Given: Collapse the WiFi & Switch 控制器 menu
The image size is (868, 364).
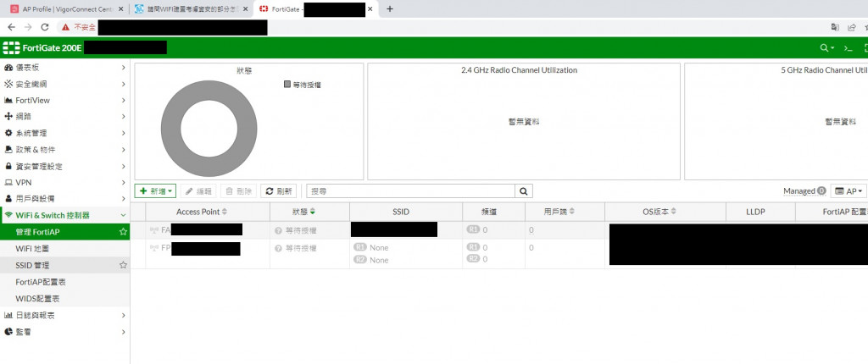Looking at the screenshot, I should (64, 215).
